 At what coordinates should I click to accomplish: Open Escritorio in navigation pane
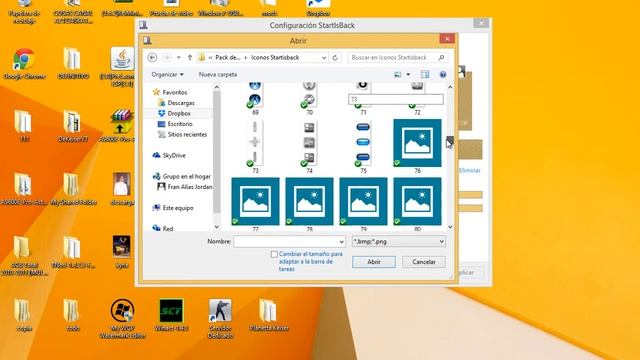pos(180,124)
